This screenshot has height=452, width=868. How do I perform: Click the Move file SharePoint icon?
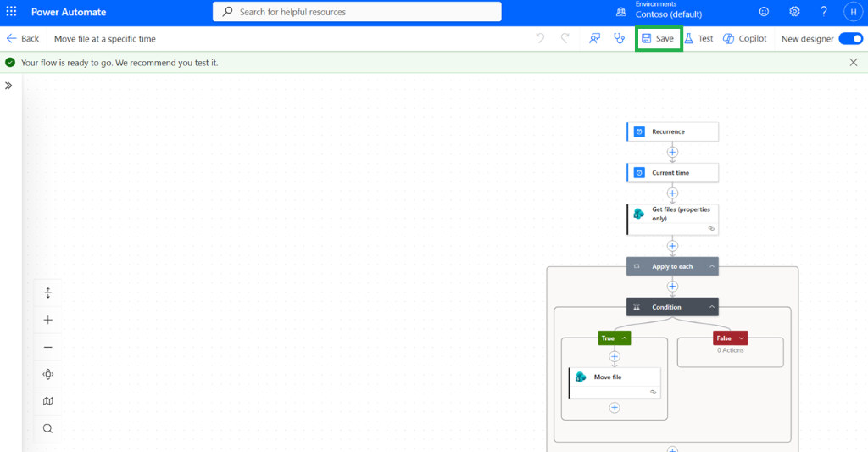tap(581, 377)
